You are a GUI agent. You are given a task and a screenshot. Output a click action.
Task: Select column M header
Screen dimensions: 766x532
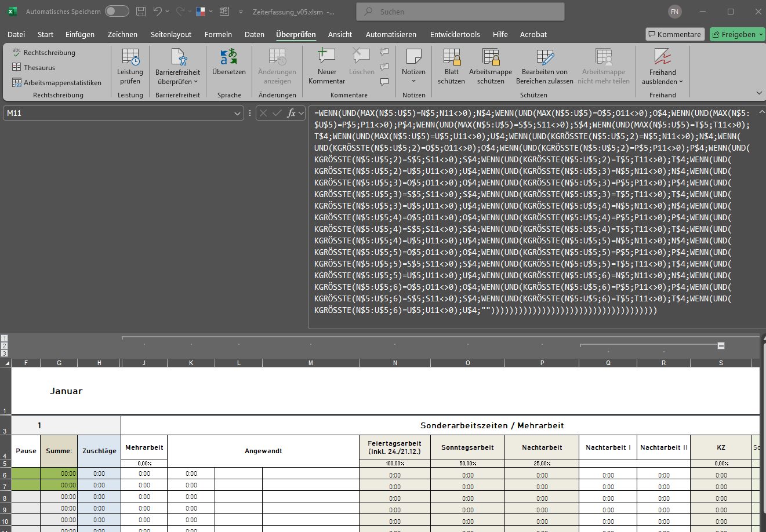pos(311,363)
